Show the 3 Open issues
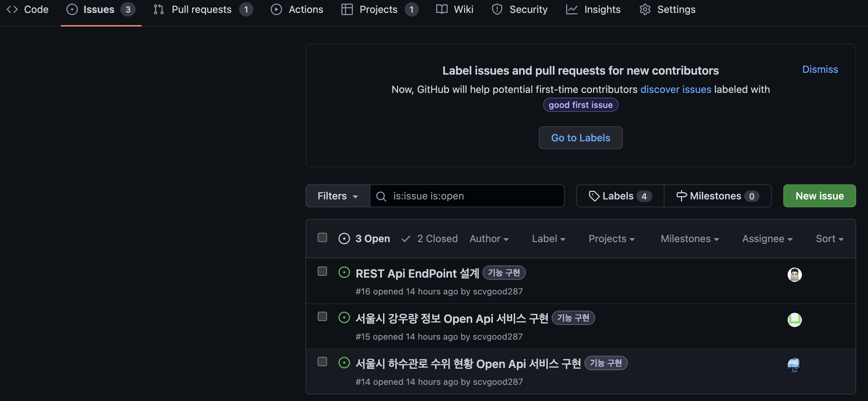The image size is (868, 401). (364, 239)
